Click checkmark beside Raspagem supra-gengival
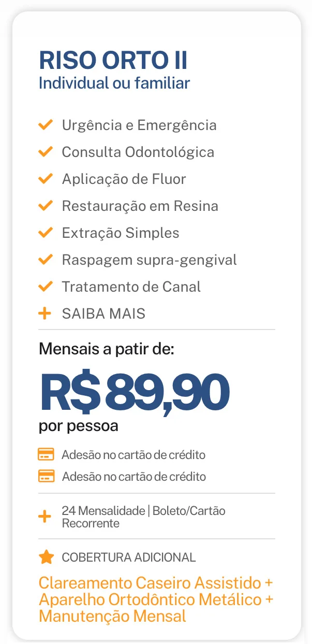Image resolution: width=312 pixels, height=644 pixels. [x=46, y=260]
